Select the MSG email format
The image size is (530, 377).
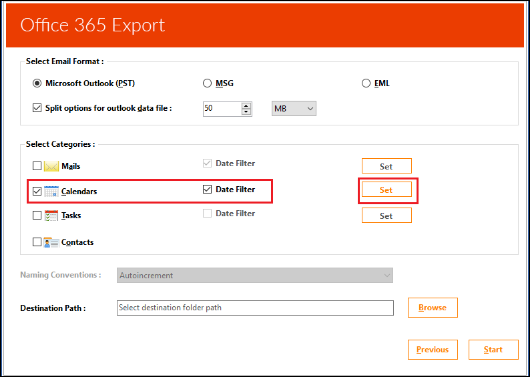207,83
